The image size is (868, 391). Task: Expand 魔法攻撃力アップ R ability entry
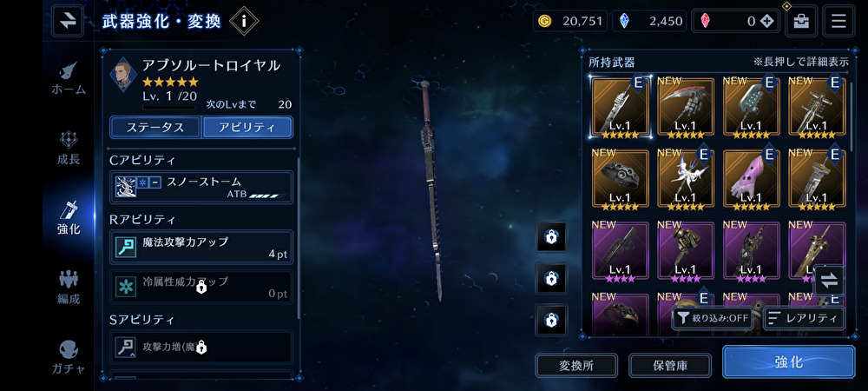pos(201,247)
